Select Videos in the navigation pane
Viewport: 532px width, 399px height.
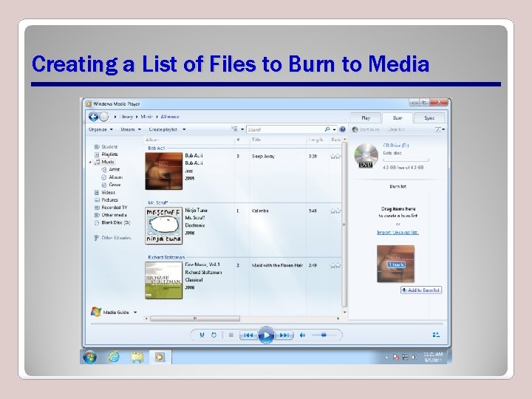click(x=105, y=192)
